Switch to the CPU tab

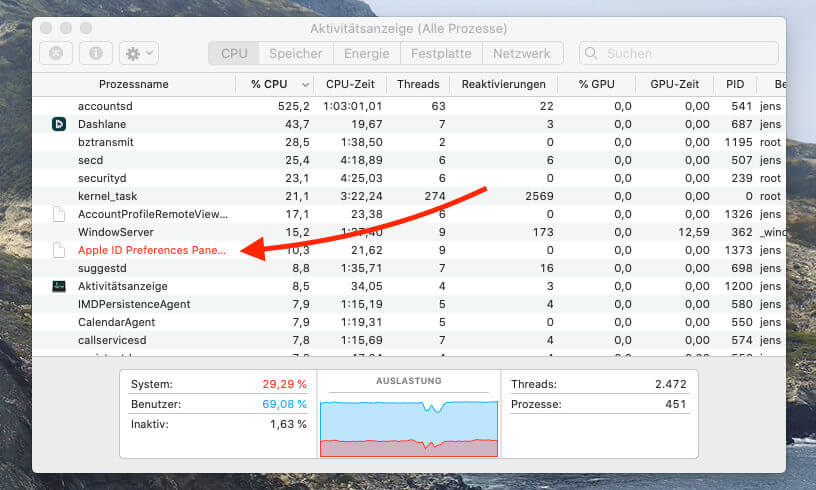click(234, 54)
